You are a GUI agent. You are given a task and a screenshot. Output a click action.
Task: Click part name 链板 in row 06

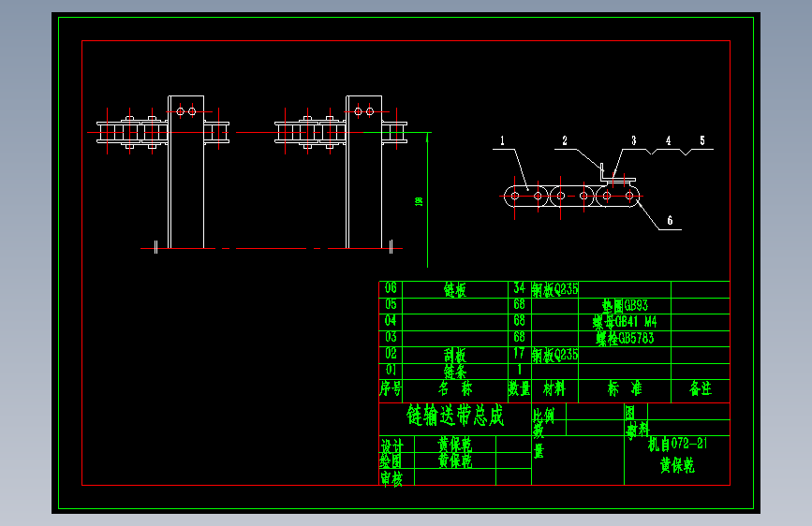455,289
